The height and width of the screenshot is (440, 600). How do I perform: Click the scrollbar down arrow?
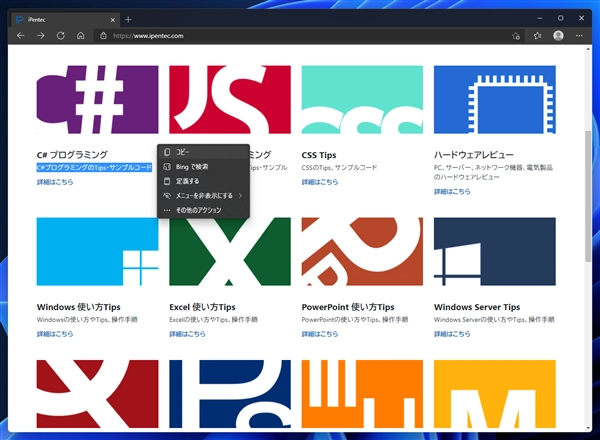[x=588, y=428]
